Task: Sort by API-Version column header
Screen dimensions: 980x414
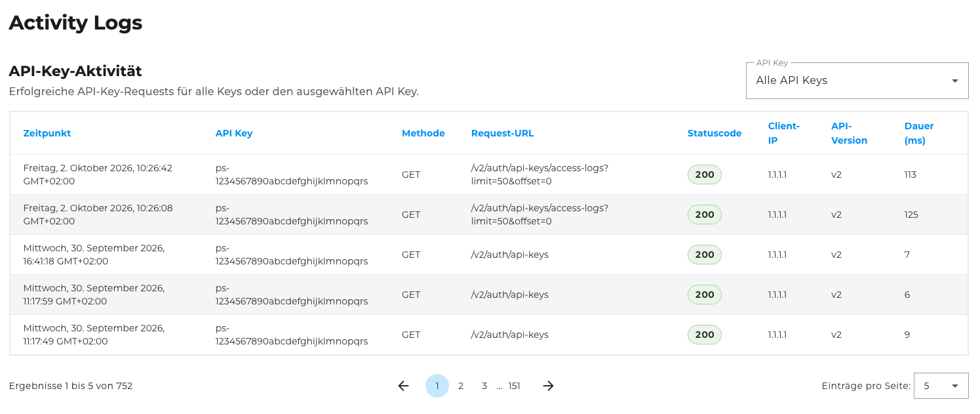Action: pyautogui.click(x=850, y=133)
